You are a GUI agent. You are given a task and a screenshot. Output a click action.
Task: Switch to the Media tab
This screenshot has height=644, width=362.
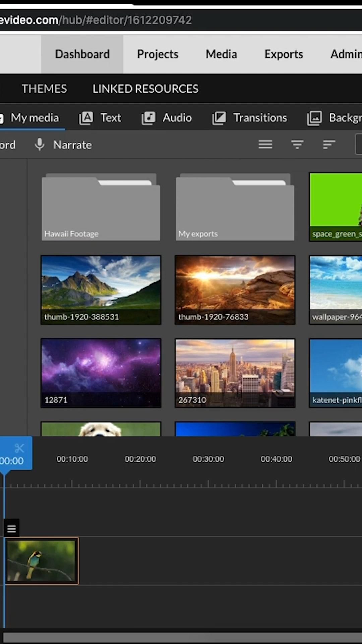(x=221, y=54)
